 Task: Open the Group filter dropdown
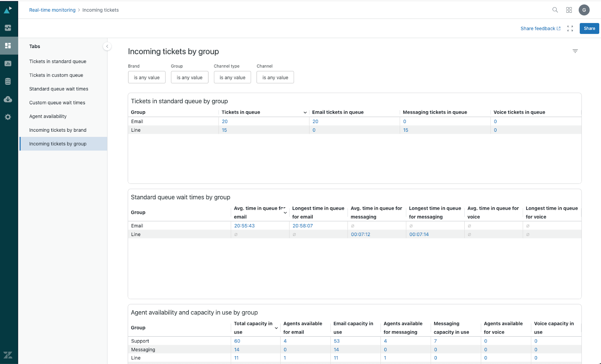pyautogui.click(x=189, y=77)
